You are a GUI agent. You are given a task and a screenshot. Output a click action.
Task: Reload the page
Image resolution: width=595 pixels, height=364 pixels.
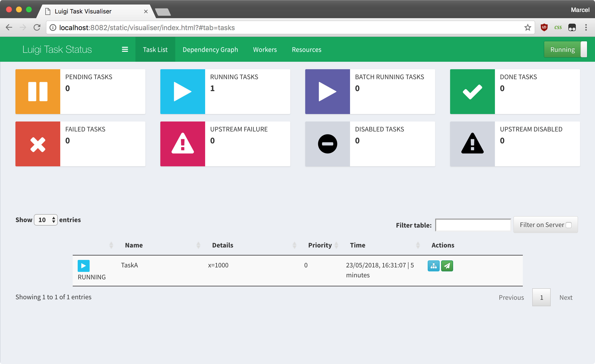click(37, 27)
